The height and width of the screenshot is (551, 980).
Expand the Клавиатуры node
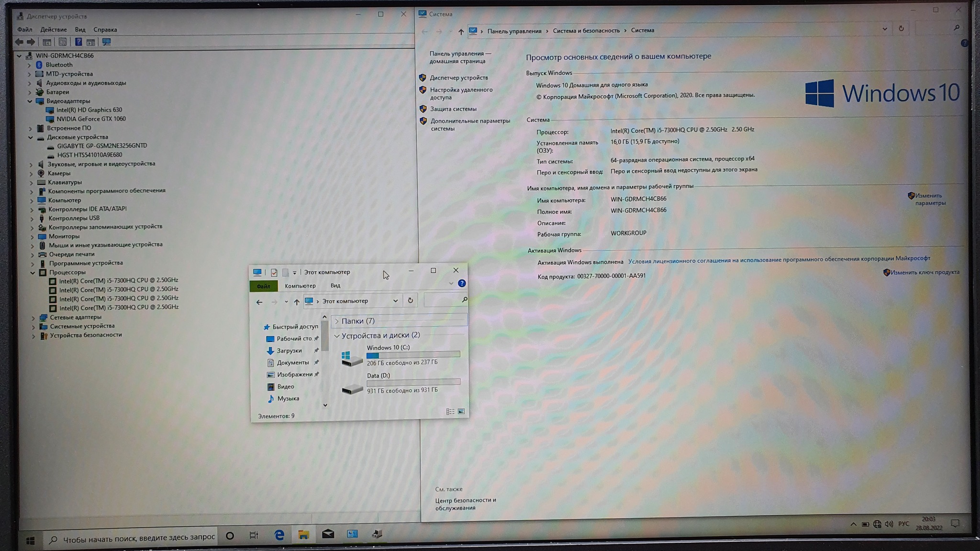click(x=32, y=183)
